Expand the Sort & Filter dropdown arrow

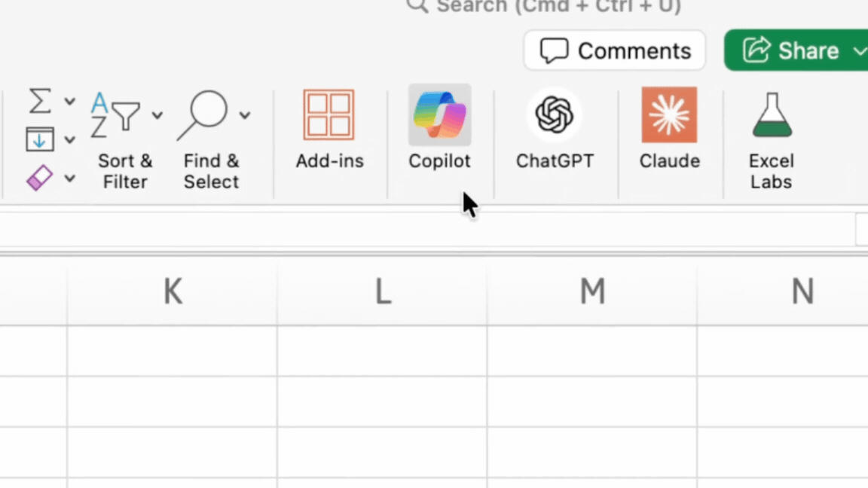coord(157,115)
